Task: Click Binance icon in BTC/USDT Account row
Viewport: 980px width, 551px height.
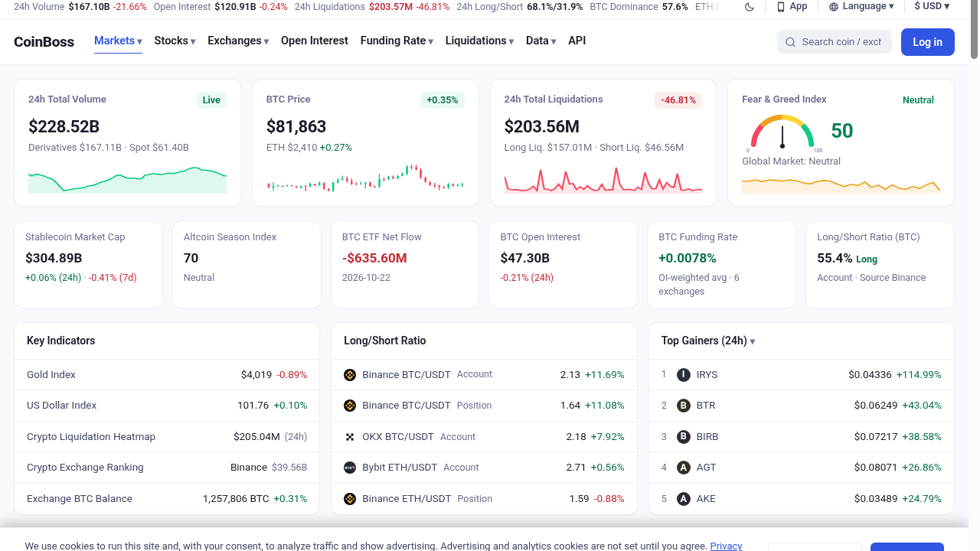Action: point(350,375)
